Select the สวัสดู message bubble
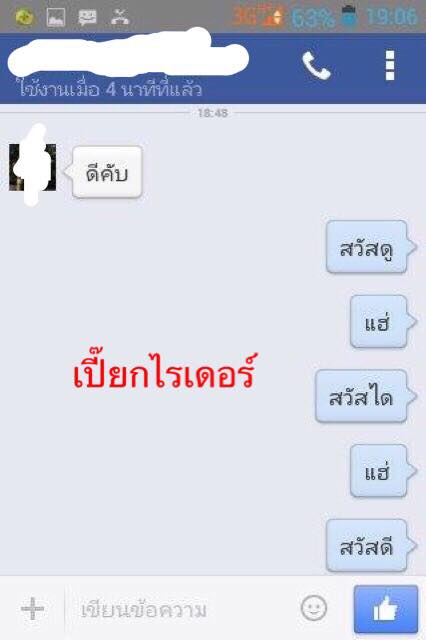Image resolution: width=426 pixels, height=640 pixels. click(x=371, y=247)
